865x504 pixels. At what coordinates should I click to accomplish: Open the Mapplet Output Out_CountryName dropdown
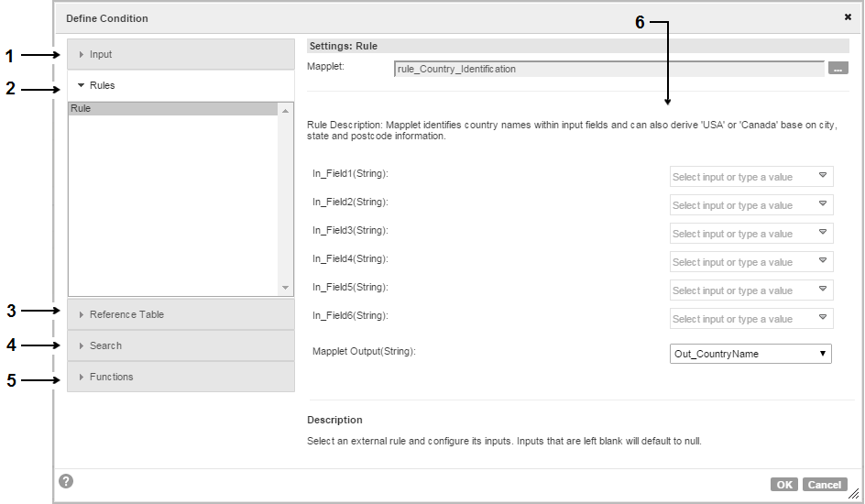pos(750,354)
